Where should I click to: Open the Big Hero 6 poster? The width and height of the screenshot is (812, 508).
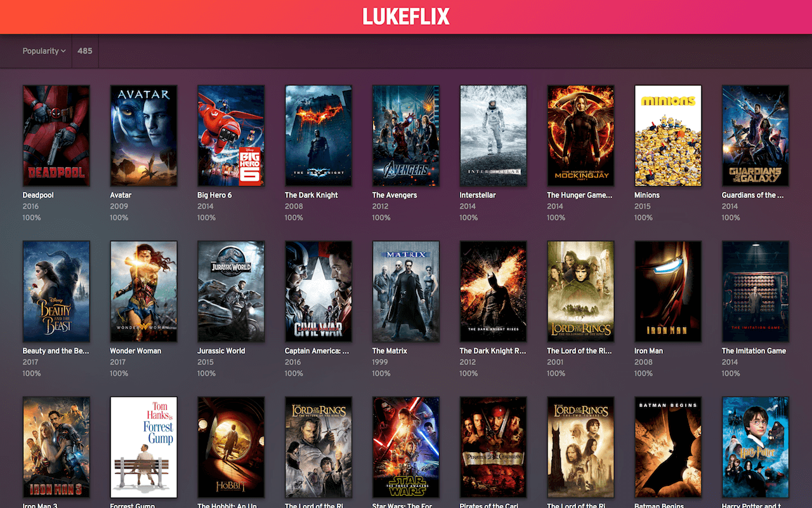click(x=231, y=135)
